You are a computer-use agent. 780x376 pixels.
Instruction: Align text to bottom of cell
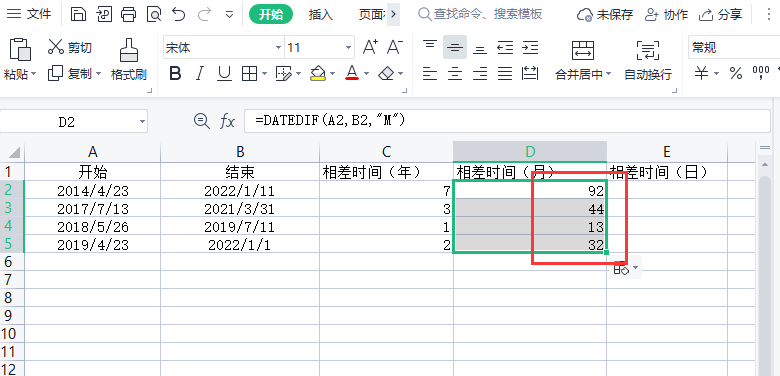[x=480, y=49]
